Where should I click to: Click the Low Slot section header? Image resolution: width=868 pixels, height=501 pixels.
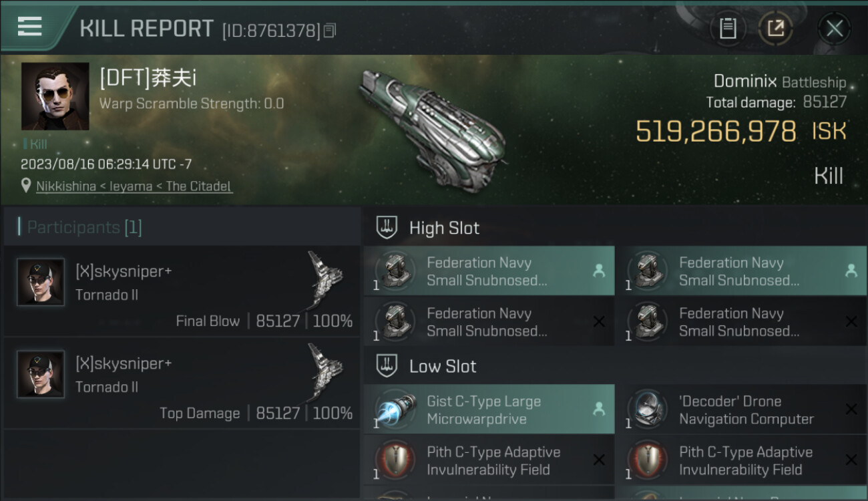(443, 366)
